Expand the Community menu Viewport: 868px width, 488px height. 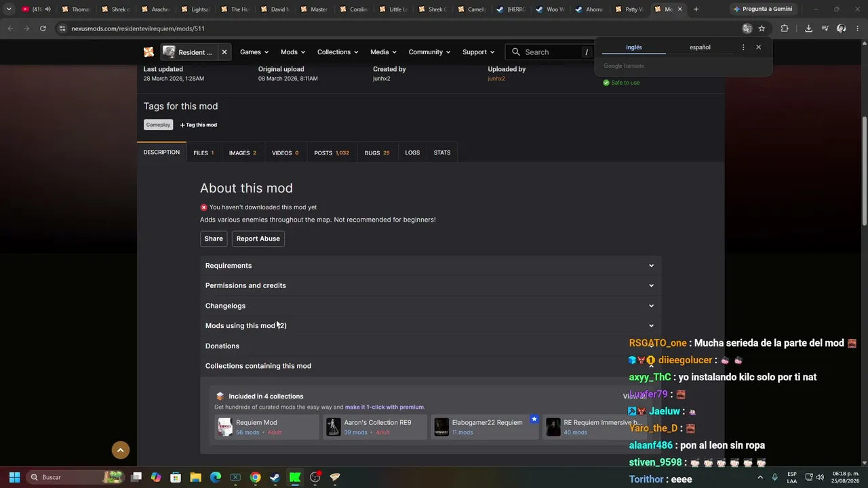429,52
